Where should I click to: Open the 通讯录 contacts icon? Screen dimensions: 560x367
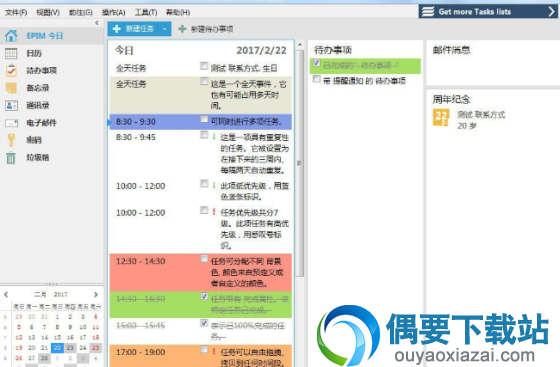pyautogui.click(x=11, y=105)
